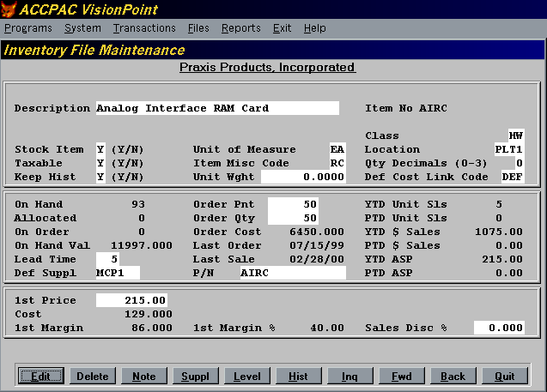Click the Level button
Screen dimensions: 547x392
247,376
